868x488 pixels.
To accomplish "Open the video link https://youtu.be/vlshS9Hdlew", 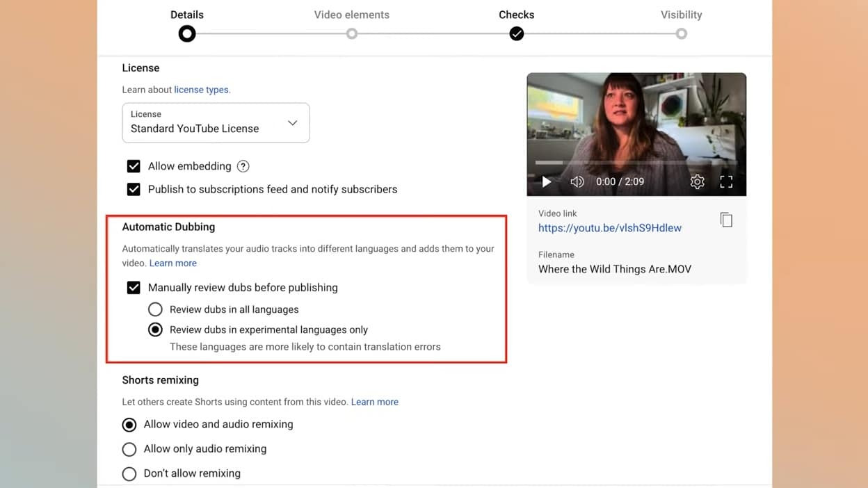I will 610,227.
